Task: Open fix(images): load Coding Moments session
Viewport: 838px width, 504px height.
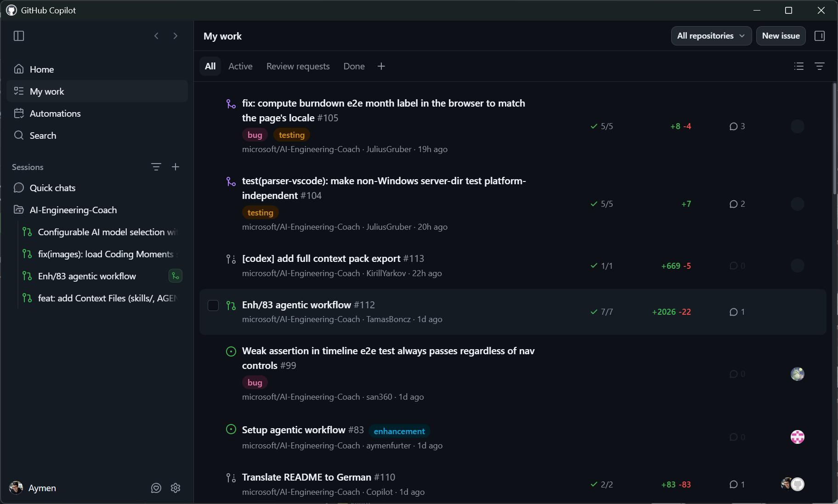Action: 103,254
